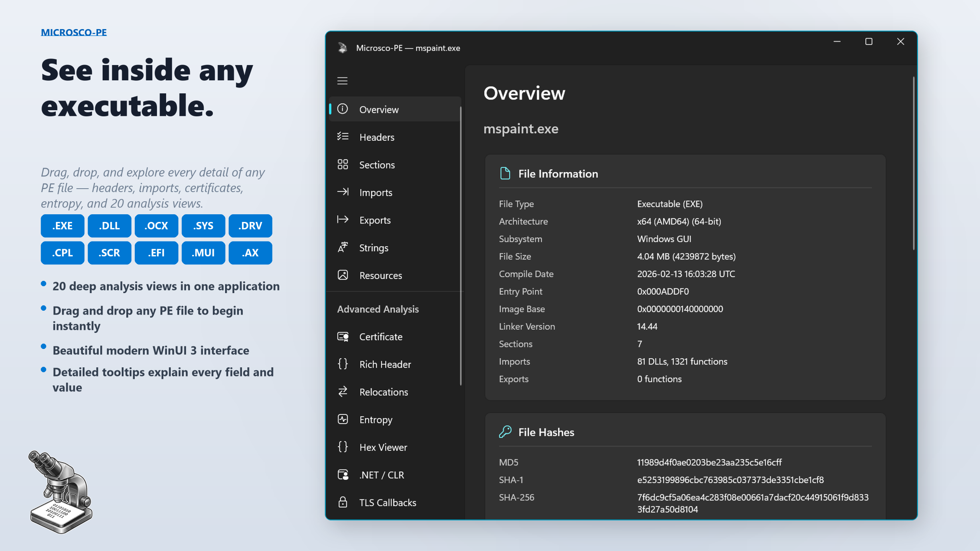Open the Hex Viewer
Screen dimensions: 980x551
click(x=383, y=447)
